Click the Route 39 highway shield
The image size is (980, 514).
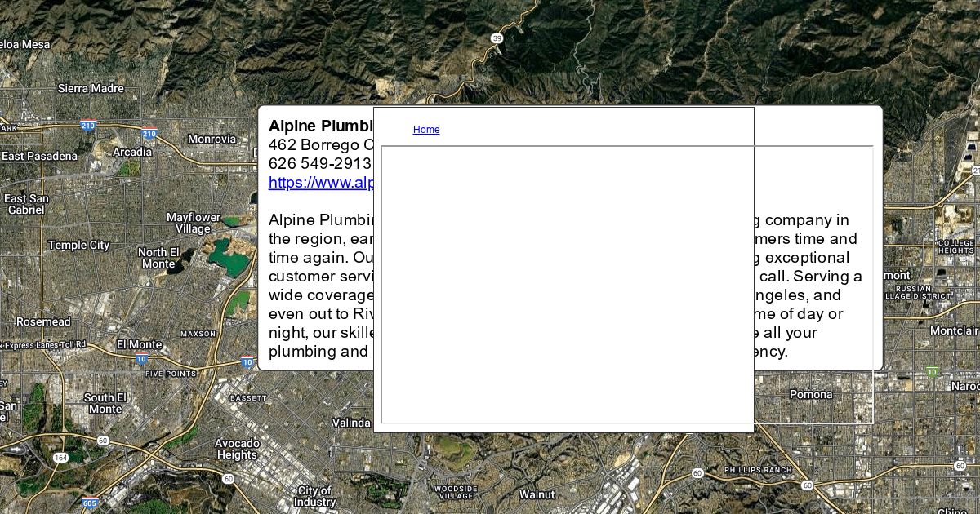497,38
